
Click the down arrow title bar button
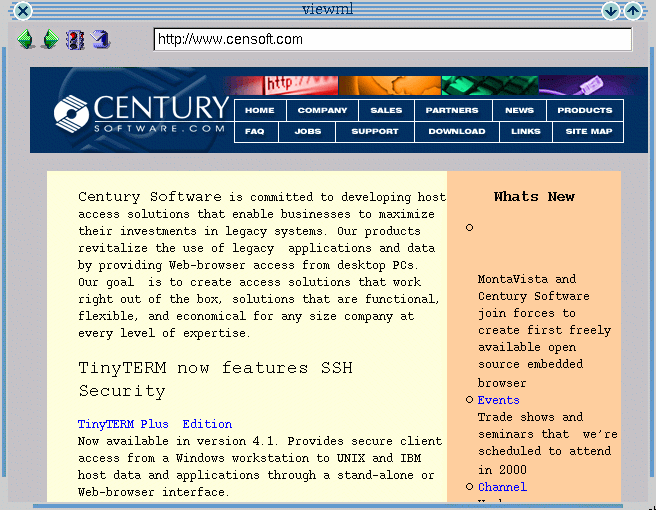pyautogui.click(x=610, y=11)
